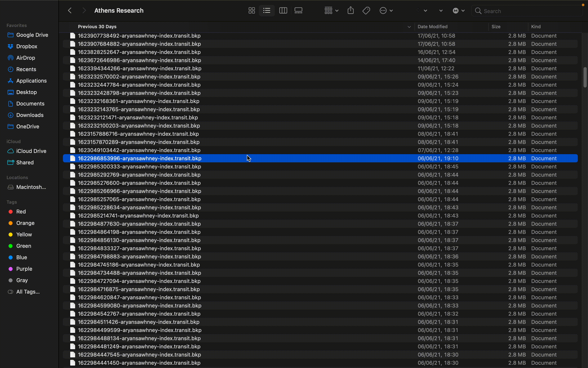Select the Yellow tag
Viewport: 588px width, 368px height.
pos(20,234)
